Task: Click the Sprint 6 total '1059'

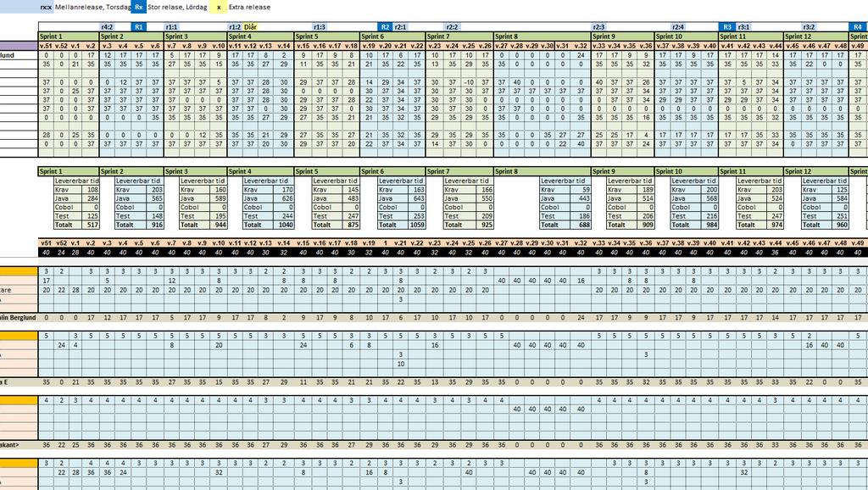Action: click(416, 225)
